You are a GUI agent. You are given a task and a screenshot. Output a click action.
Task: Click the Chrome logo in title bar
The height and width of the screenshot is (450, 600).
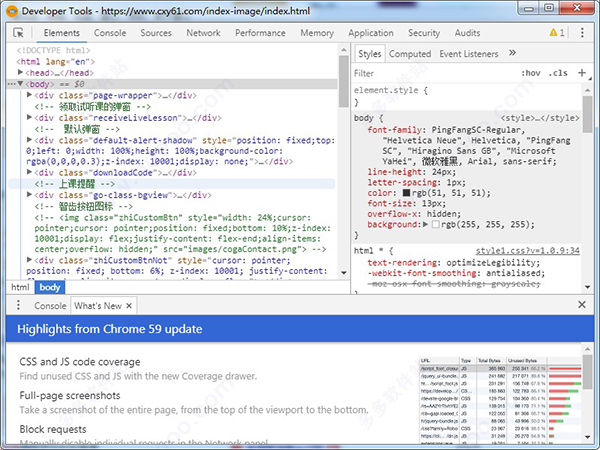pyautogui.click(x=12, y=11)
